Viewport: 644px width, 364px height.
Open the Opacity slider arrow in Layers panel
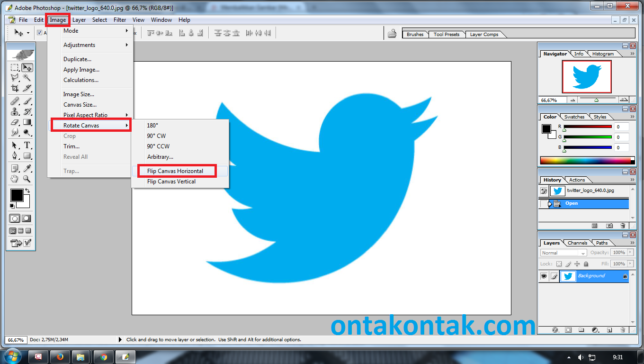click(x=630, y=253)
